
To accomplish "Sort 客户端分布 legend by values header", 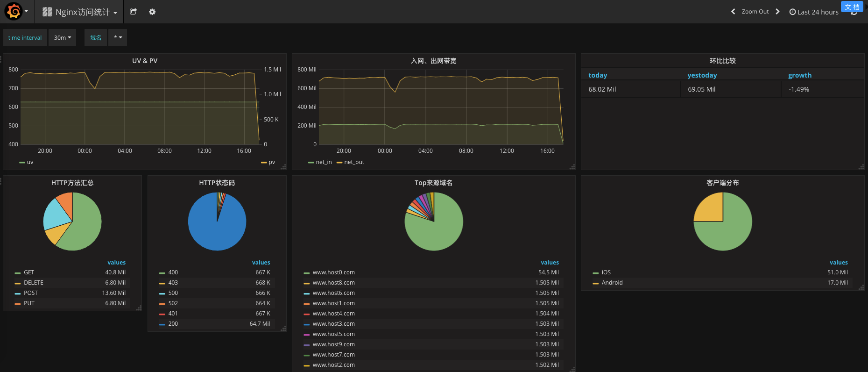I will click(839, 263).
